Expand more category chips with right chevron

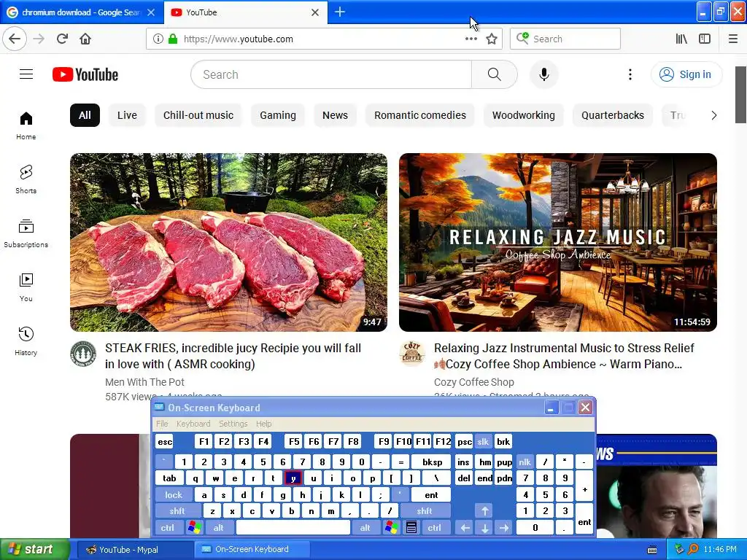713,115
